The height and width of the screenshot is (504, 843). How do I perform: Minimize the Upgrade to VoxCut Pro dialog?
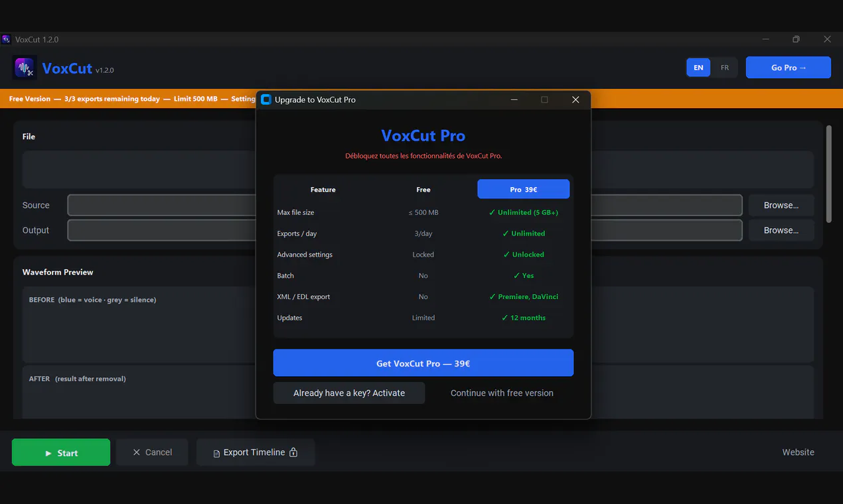pyautogui.click(x=514, y=99)
